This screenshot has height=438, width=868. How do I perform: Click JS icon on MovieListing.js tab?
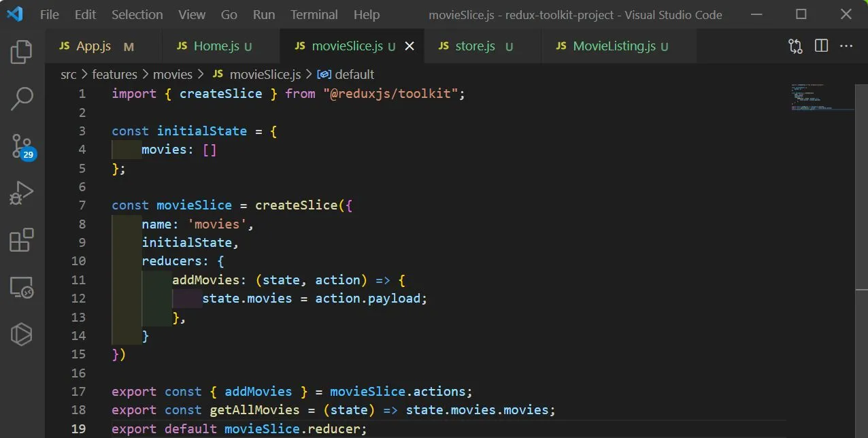click(561, 46)
